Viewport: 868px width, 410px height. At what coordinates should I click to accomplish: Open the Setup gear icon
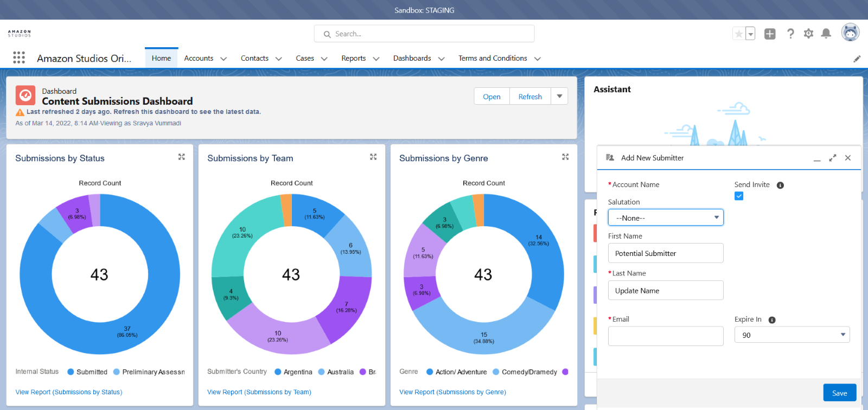tap(808, 34)
